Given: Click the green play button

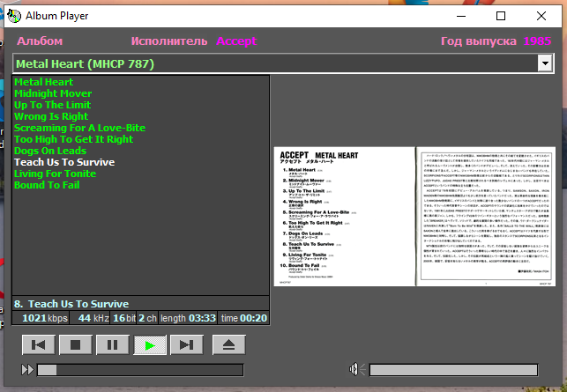Looking at the screenshot, I should pos(150,345).
